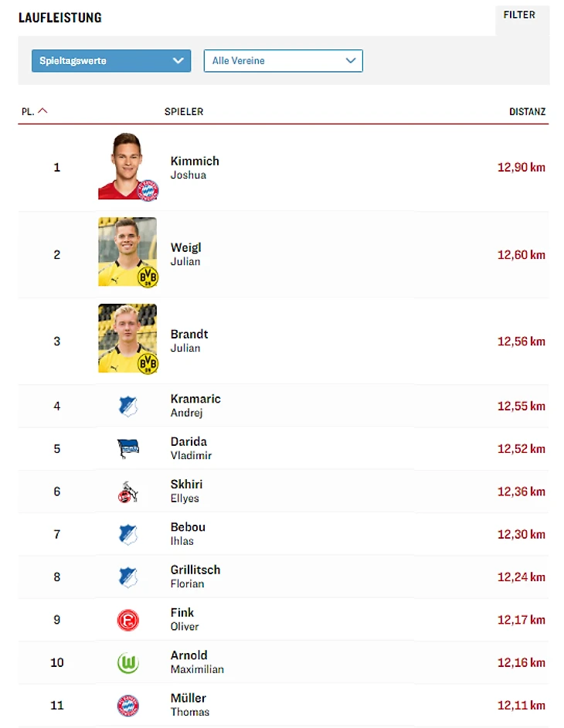
Task: Sort by the DISTANZ column header
Action: point(527,111)
